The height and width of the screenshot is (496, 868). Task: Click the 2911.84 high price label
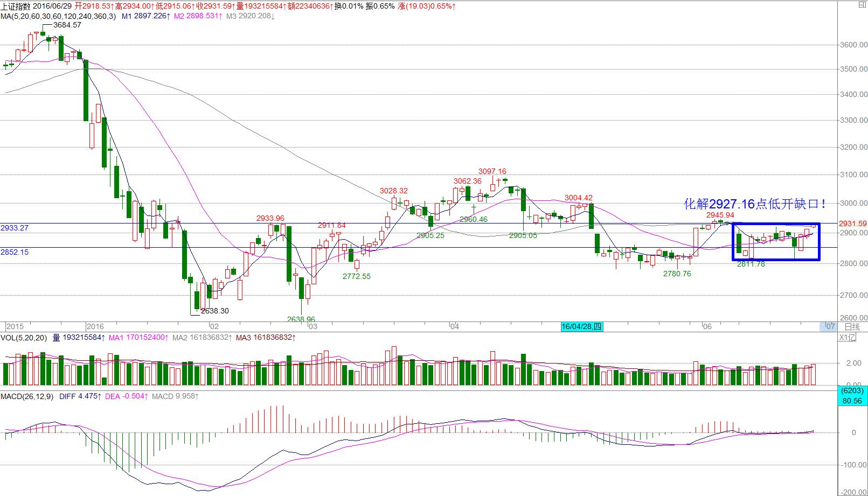click(332, 225)
